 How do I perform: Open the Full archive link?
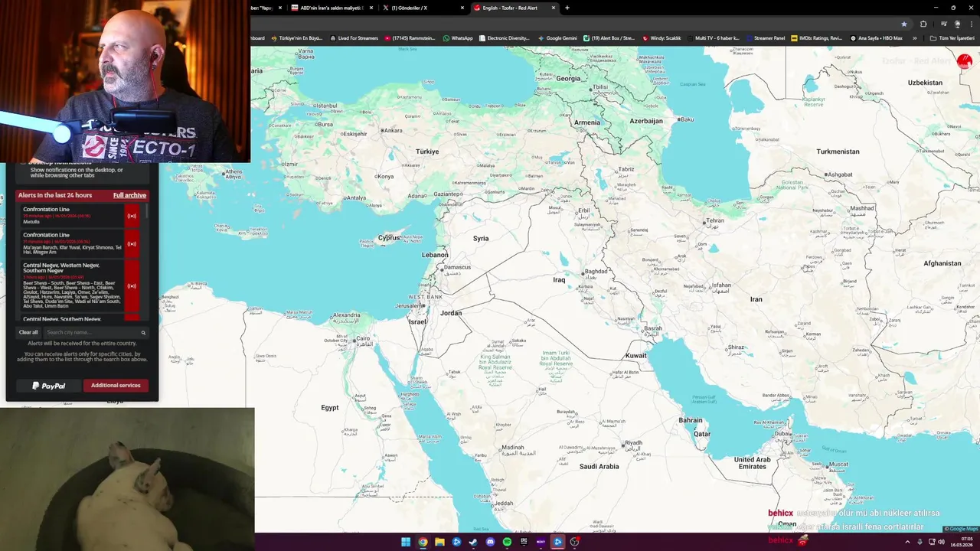[129, 195]
